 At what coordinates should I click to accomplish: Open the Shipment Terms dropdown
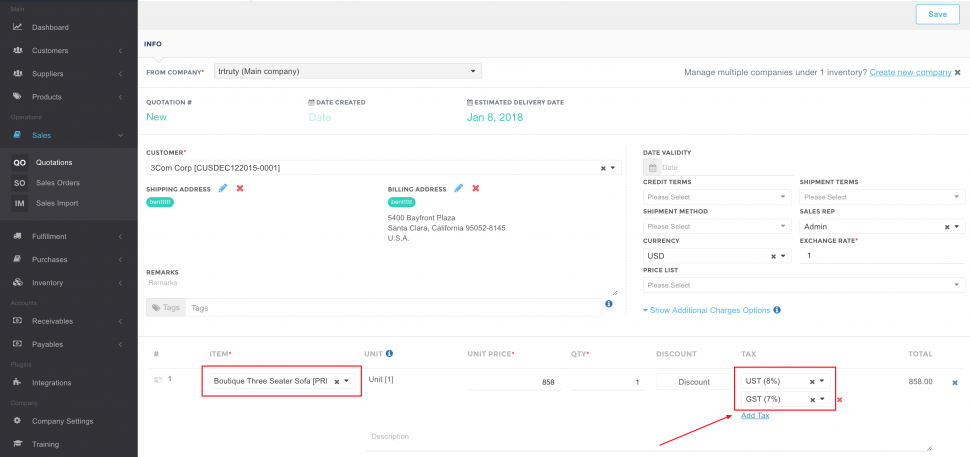tap(882, 197)
